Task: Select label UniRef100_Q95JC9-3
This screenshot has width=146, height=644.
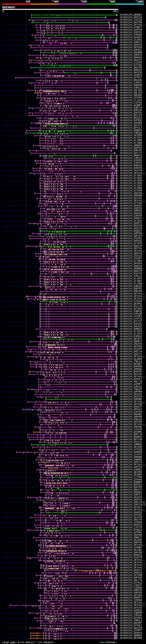Action: 132,505
